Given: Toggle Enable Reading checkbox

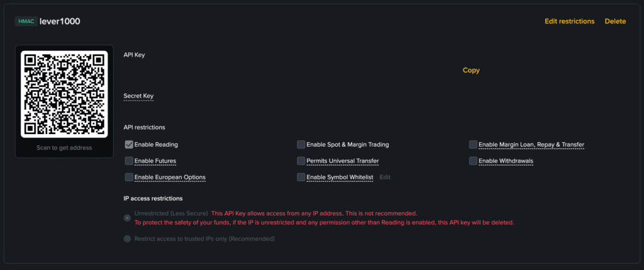Looking at the screenshot, I should tap(129, 145).
